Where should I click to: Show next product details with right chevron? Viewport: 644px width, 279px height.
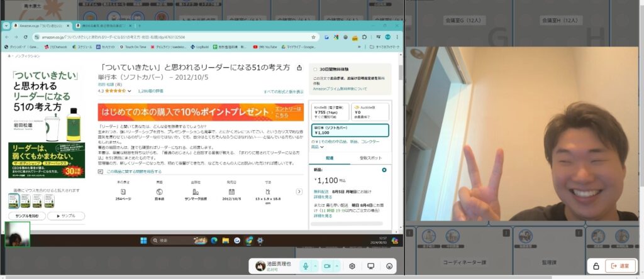299,192
